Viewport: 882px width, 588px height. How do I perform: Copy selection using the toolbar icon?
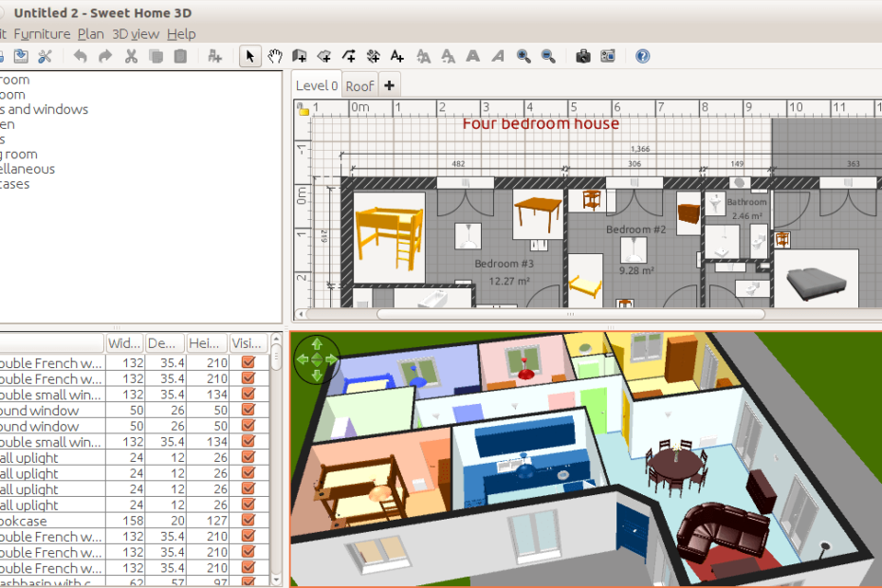point(156,56)
